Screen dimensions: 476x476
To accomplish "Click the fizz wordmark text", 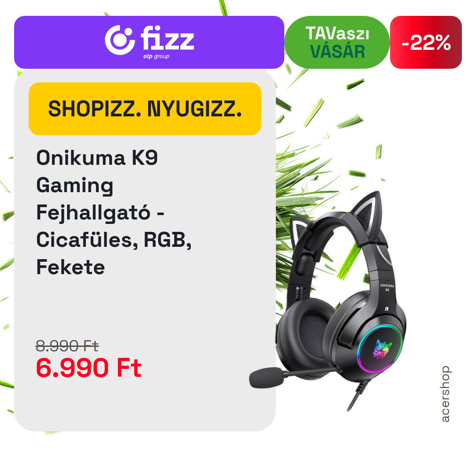I will point(167,38).
